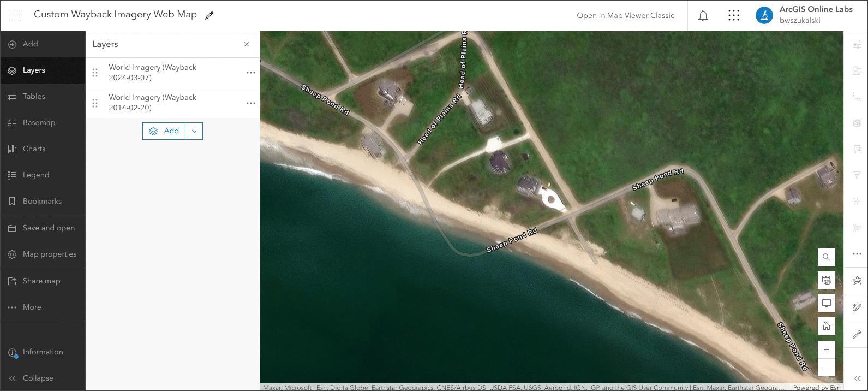
Task: Expand the right toolbar with chevrons
Action: coord(857,378)
